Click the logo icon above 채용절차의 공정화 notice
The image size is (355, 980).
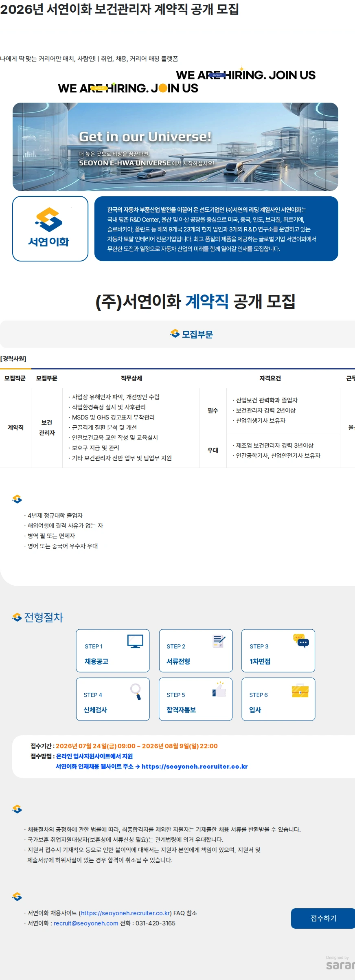17,809
